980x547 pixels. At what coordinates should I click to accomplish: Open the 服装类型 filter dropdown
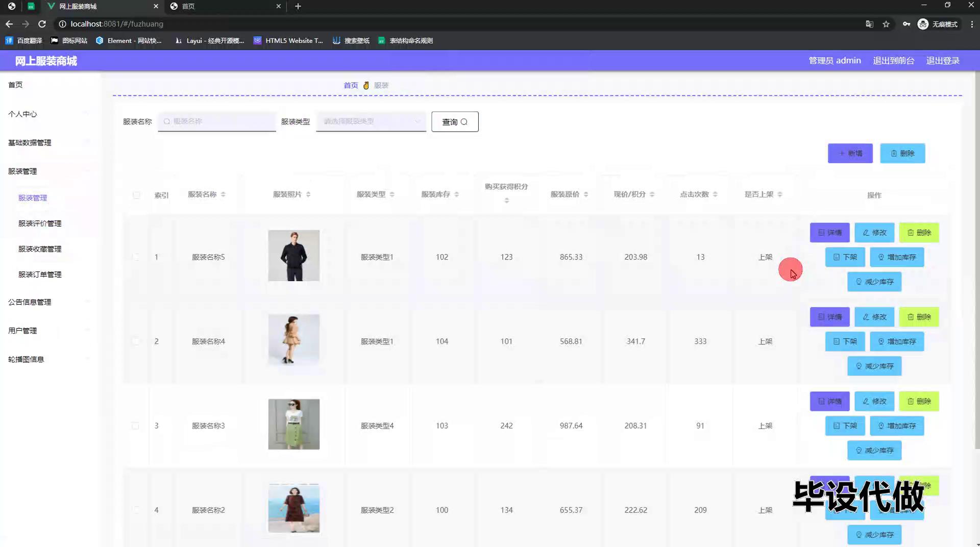(x=371, y=121)
